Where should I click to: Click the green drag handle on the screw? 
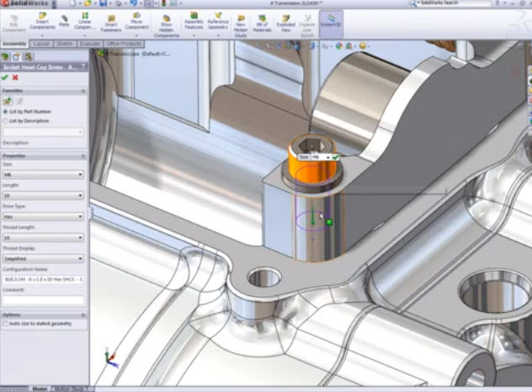[x=329, y=222]
